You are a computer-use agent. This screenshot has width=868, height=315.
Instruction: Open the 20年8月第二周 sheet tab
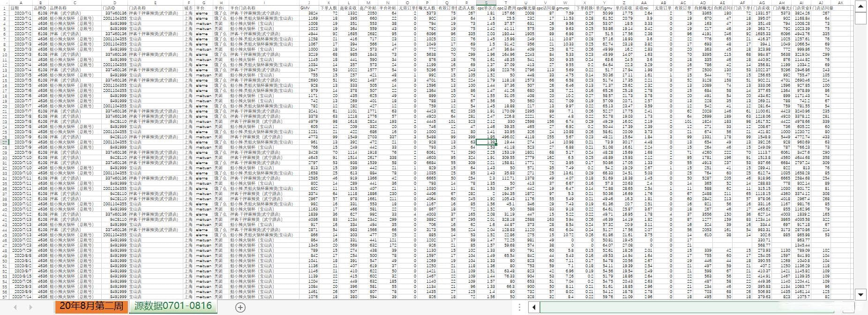[x=91, y=307]
